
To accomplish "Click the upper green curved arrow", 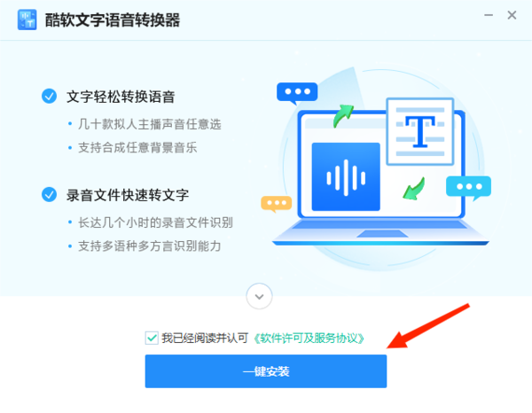I will point(342,115).
